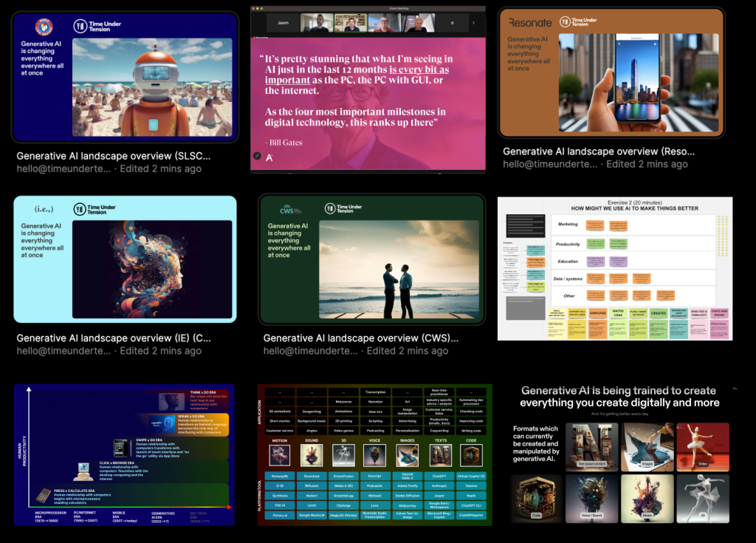Click the CWS logo on green slide
Image resolution: width=756 pixels, height=543 pixels.
coord(285,210)
